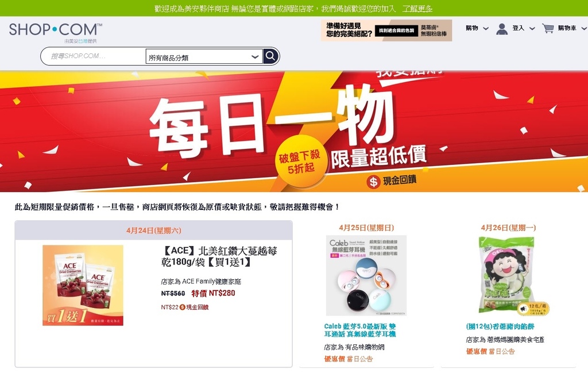This screenshot has width=588, height=373.
Task: Click the cashback dollar icon under ACE product
Action: pos(182,307)
